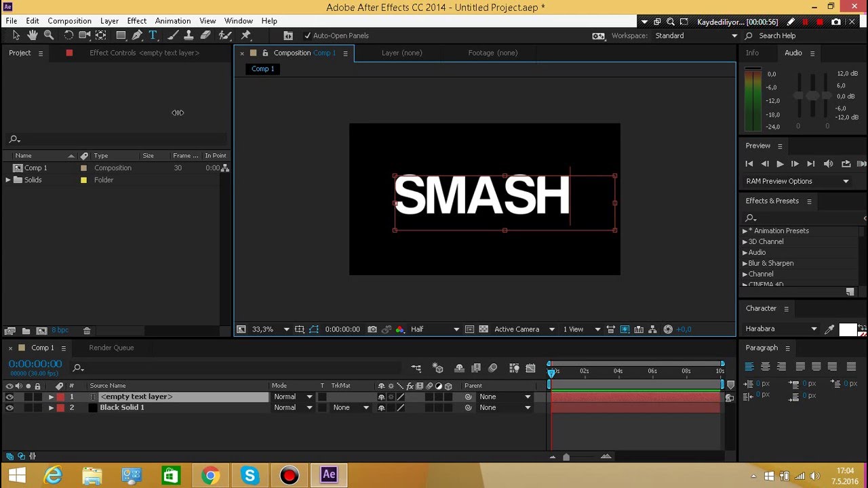Viewport: 868px width, 488px height.
Task: Click the Play button in Preview panel
Action: coord(780,163)
